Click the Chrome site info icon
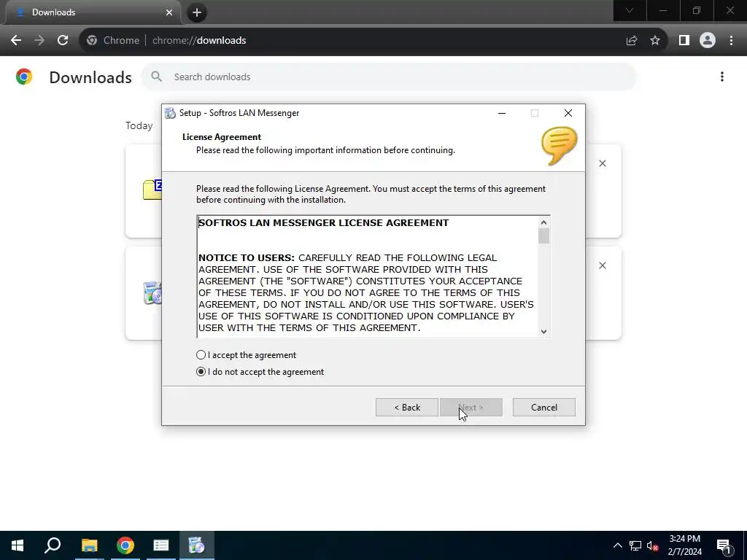This screenshot has width=747, height=560. 92,41
